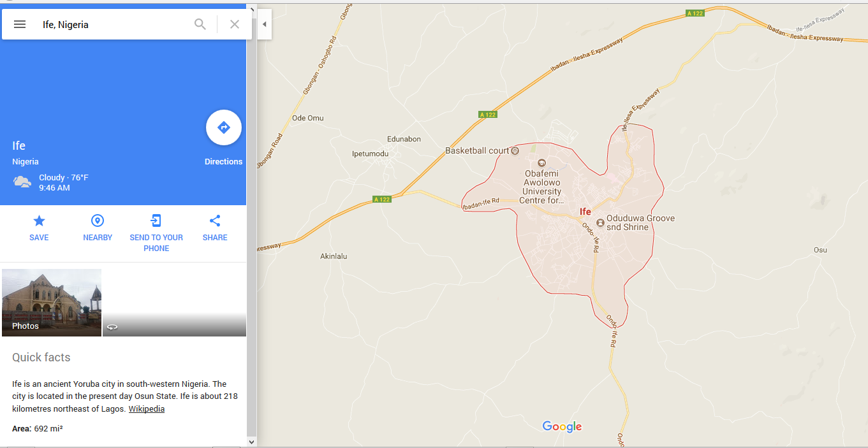Open the Photos thumbnail of the church
The image size is (868, 448).
pos(52,303)
